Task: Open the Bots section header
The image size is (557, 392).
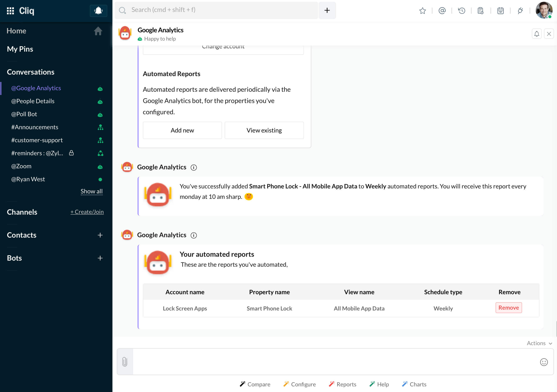Action: click(x=14, y=258)
